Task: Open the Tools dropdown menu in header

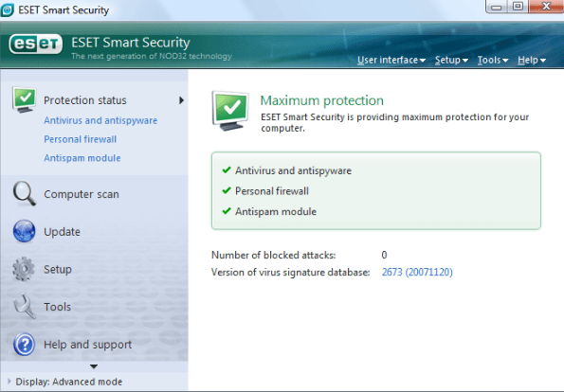Action: tap(493, 60)
